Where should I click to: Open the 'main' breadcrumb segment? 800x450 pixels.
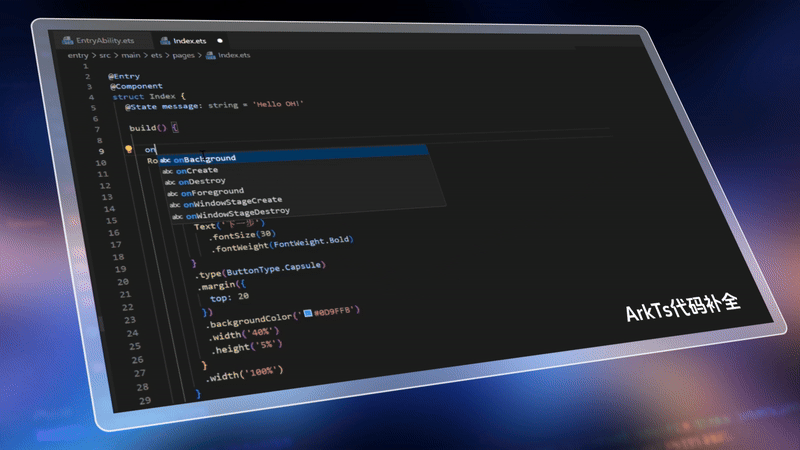[x=131, y=55]
